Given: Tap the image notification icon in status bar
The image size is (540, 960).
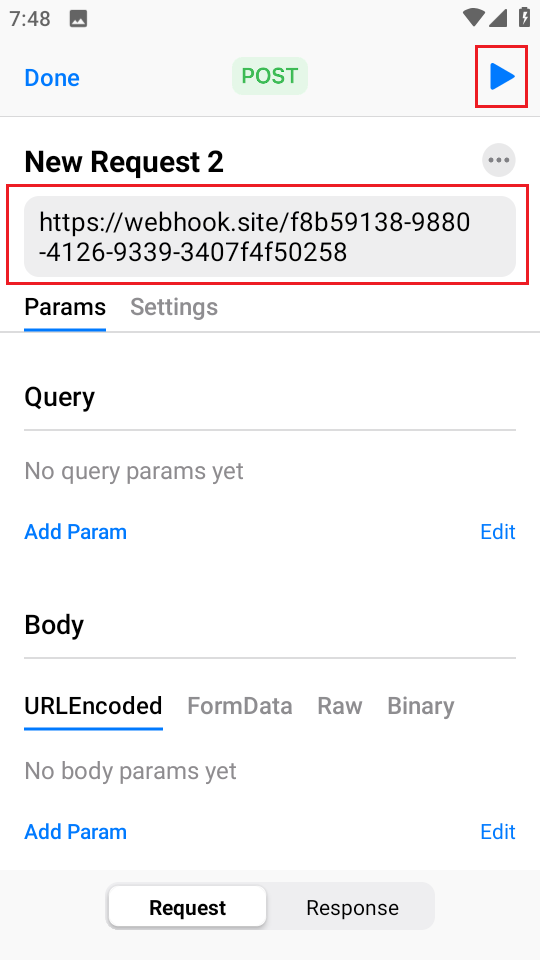Looking at the screenshot, I should tap(78, 19).
